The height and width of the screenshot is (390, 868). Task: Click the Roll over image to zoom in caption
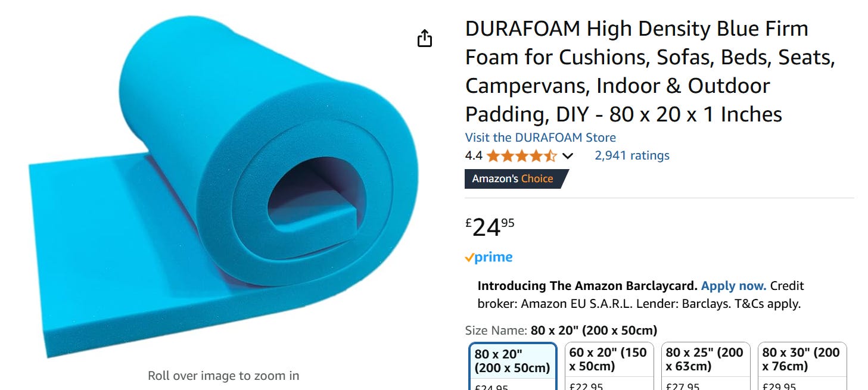pyautogui.click(x=223, y=376)
